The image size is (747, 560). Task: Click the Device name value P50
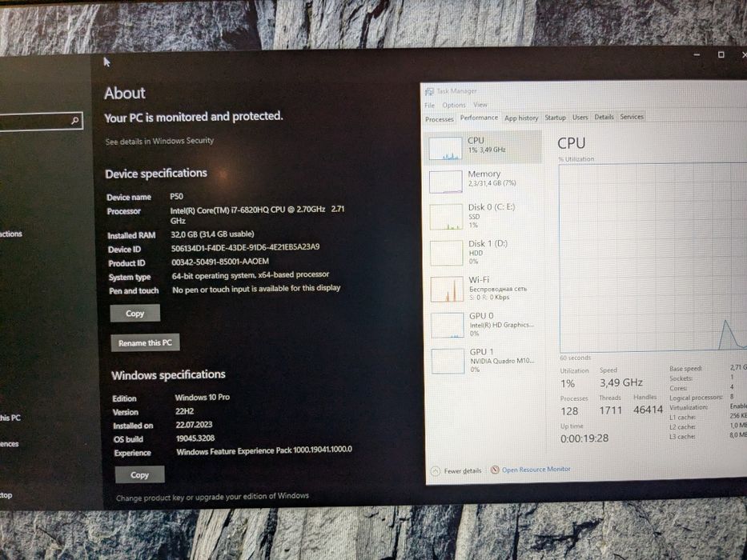pos(176,196)
